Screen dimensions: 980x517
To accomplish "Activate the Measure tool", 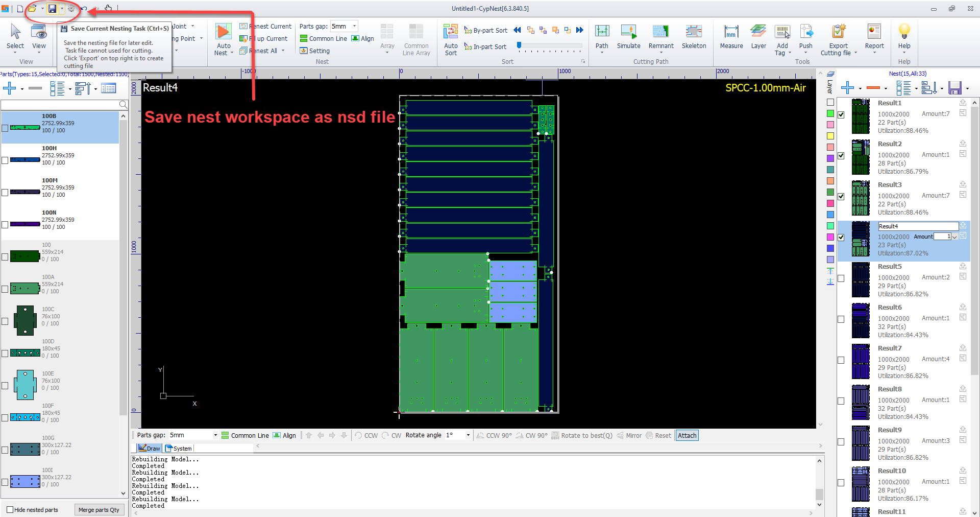I will (731, 37).
